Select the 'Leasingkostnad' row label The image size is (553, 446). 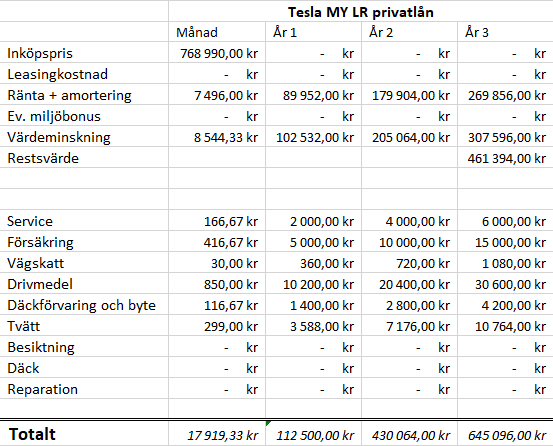coord(84,74)
